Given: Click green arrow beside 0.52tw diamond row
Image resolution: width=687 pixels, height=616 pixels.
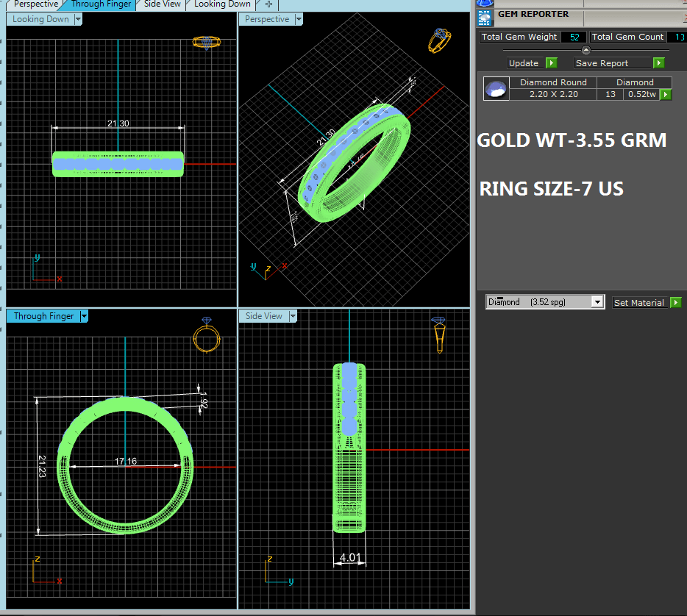Looking at the screenshot, I should [x=665, y=95].
